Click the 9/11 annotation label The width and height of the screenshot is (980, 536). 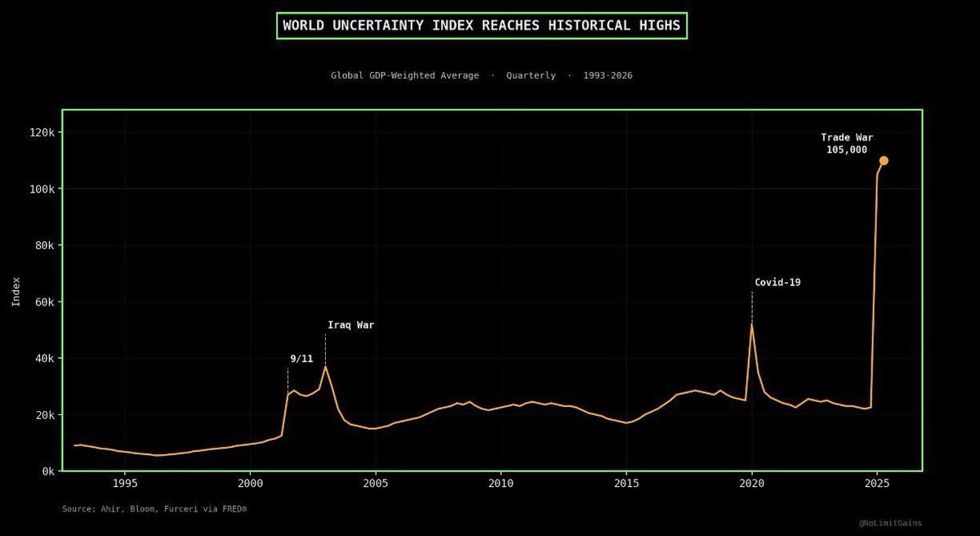pos(301,358)
